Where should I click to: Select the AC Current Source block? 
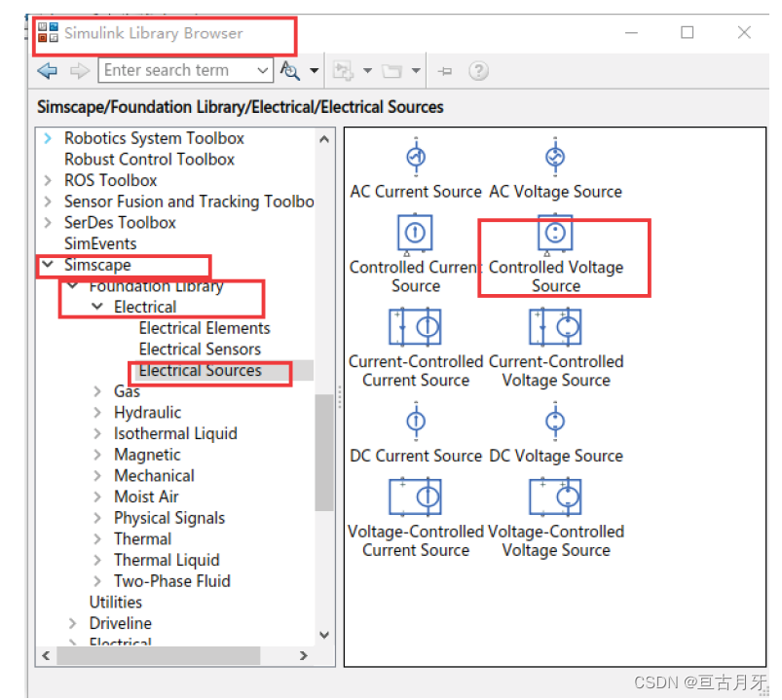pyautogui.click(x=416, y=168)
